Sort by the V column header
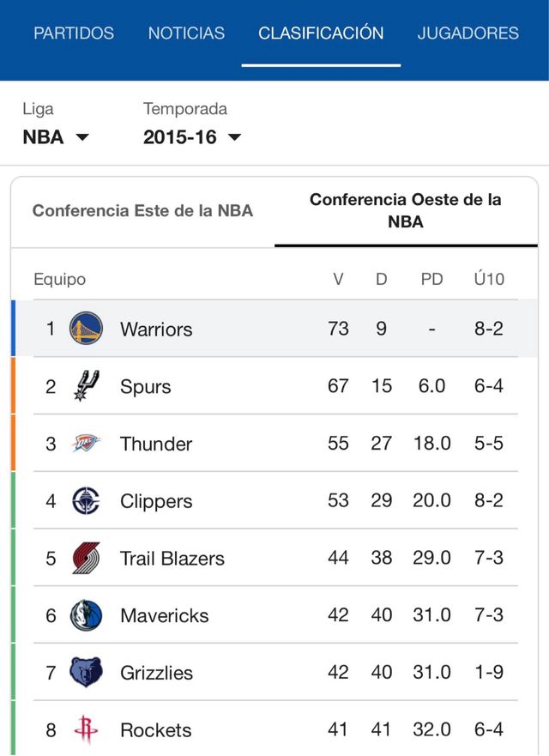Image resolution: width=549 pixels, height=756 pixels. pos(338,279)
